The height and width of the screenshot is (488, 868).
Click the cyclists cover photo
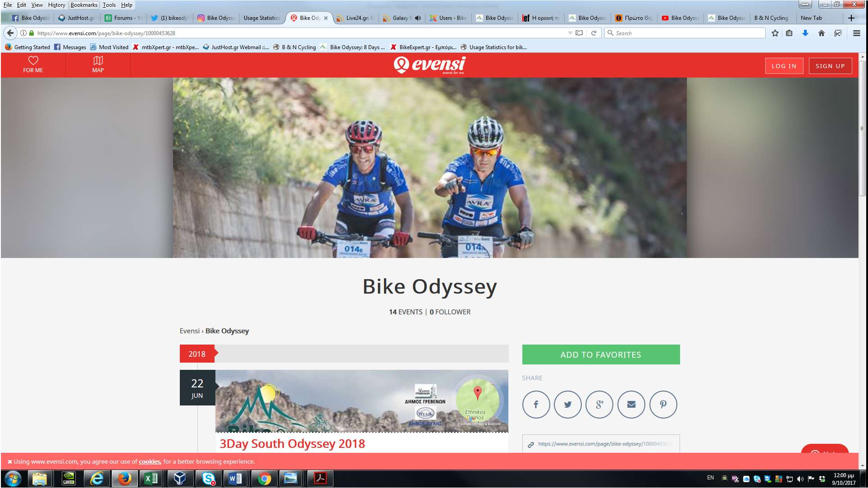(x=429, y=168)
